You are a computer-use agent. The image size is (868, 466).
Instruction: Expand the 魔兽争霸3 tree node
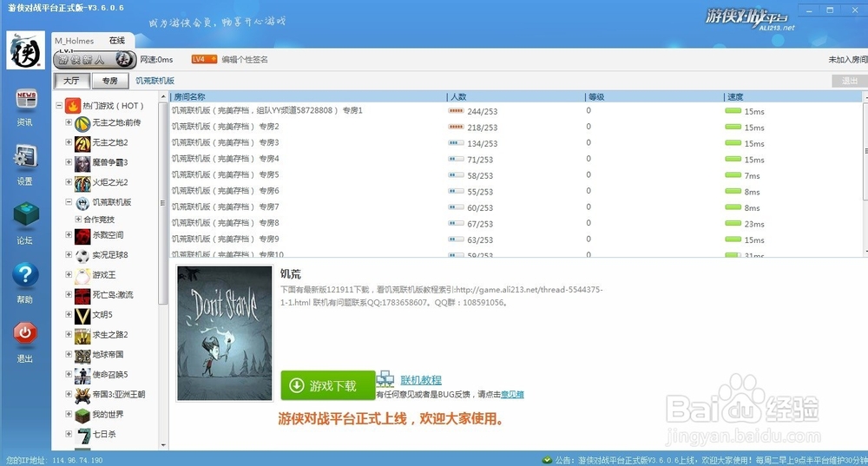69,162
